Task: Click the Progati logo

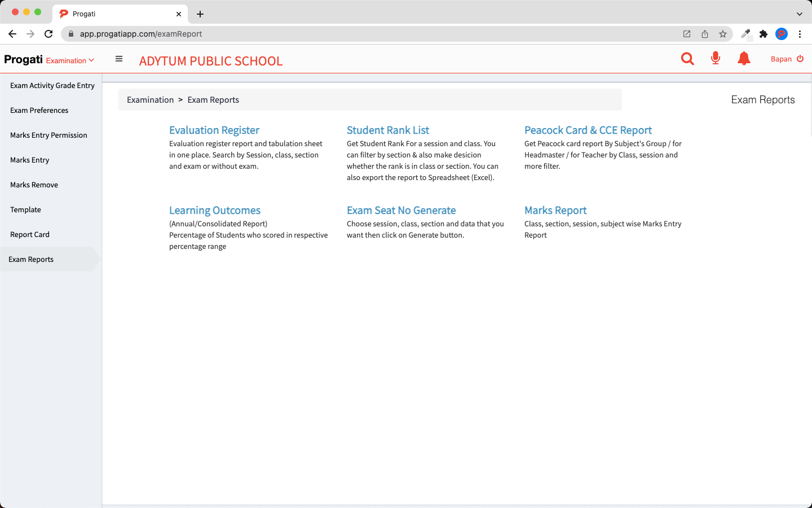Action: 23,60
